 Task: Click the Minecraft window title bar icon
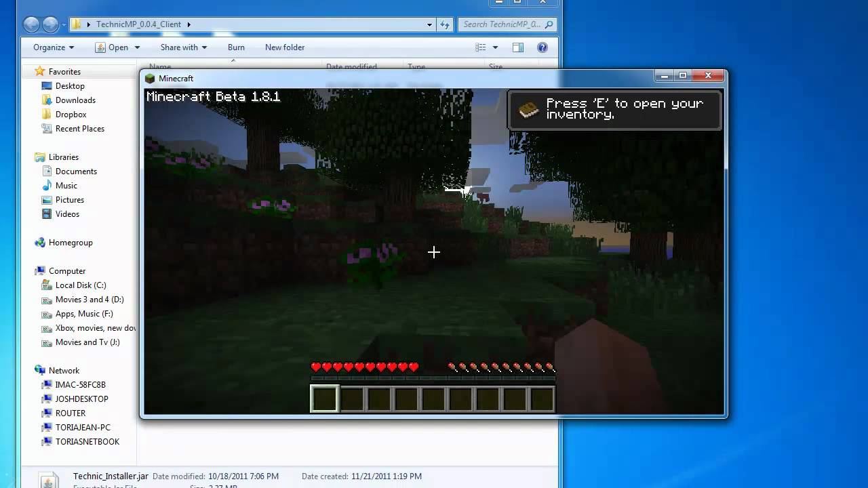(x=151, y=79)
